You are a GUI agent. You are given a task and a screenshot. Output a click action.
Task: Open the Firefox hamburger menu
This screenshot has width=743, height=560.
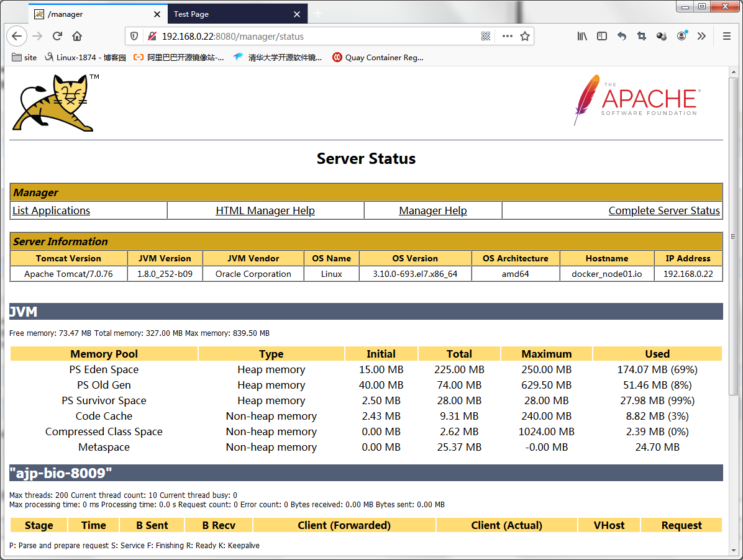click(x=726, y=36)
